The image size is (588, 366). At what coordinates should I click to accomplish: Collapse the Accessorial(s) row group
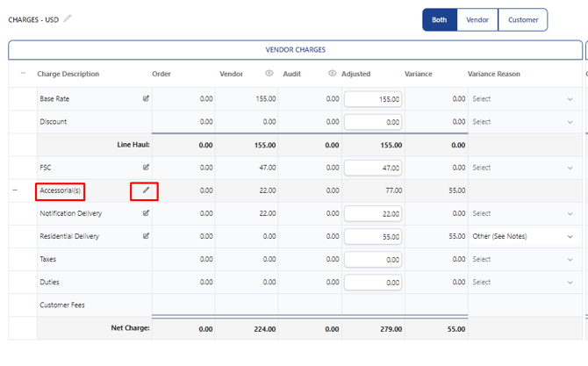pyautogui.click(x=15, y=190)
